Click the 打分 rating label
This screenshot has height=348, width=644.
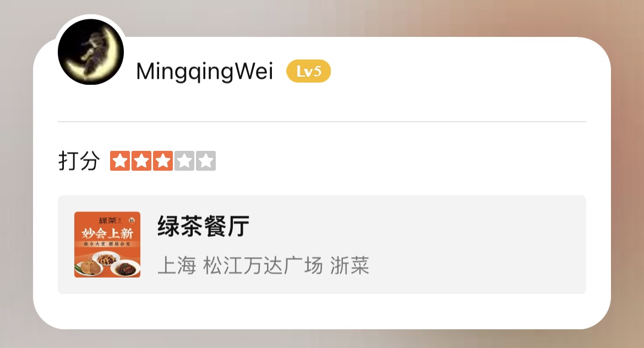79,161
